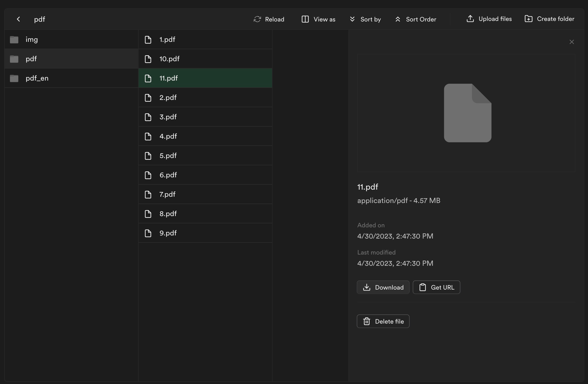The image size is (588, 384).
Task: Open the View as column layout menu
Action: pyautogui.click(x=318, y=19)
